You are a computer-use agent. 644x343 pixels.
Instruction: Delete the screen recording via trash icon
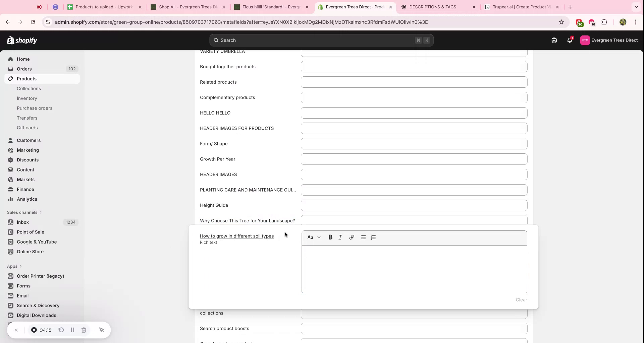[84, 330]
